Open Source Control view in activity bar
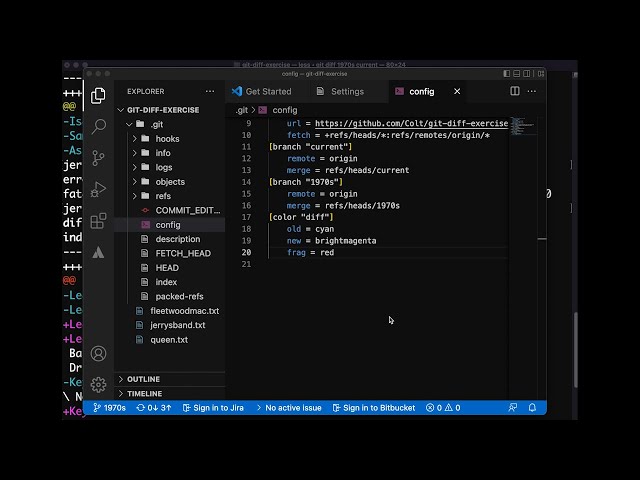 [x=98, y=158]
